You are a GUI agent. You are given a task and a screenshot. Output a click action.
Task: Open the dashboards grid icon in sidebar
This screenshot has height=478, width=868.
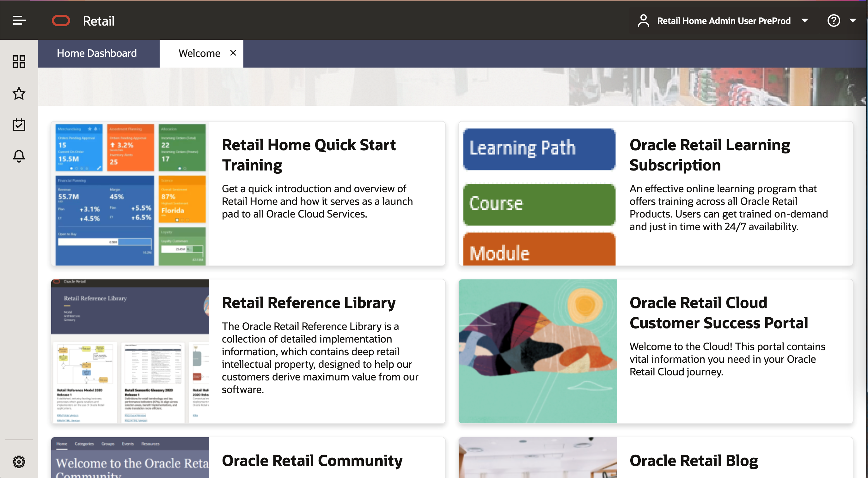19,62
